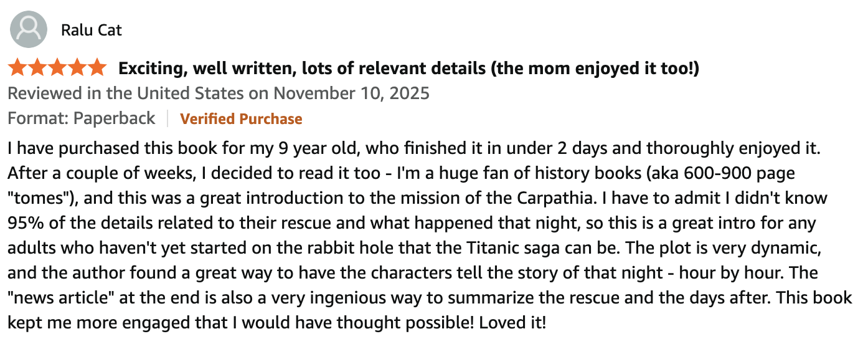
Task: Open the 'Exciting, well written' review title
Action: [x=408, y=69]
